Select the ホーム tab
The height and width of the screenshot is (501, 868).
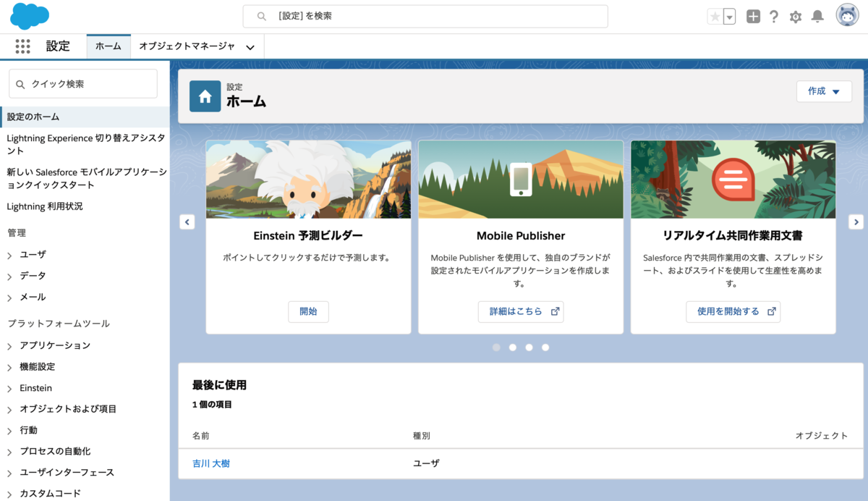click(109, 46)
